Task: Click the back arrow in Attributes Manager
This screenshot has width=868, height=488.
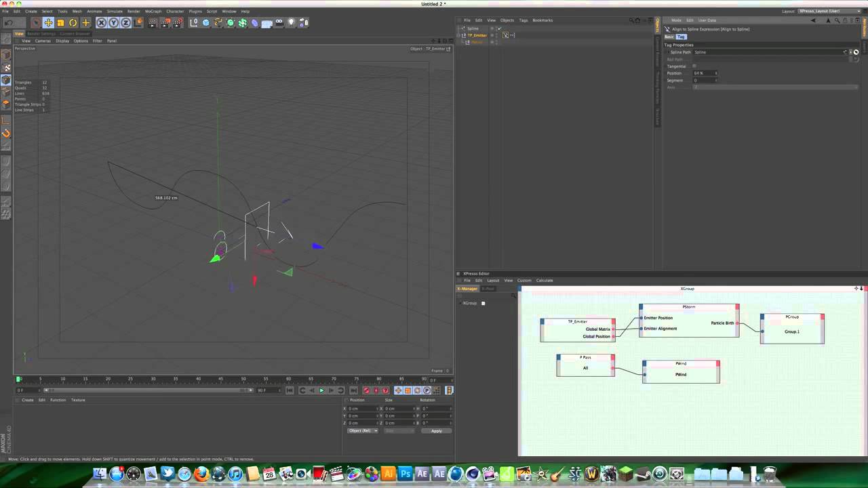Action: 812,20
